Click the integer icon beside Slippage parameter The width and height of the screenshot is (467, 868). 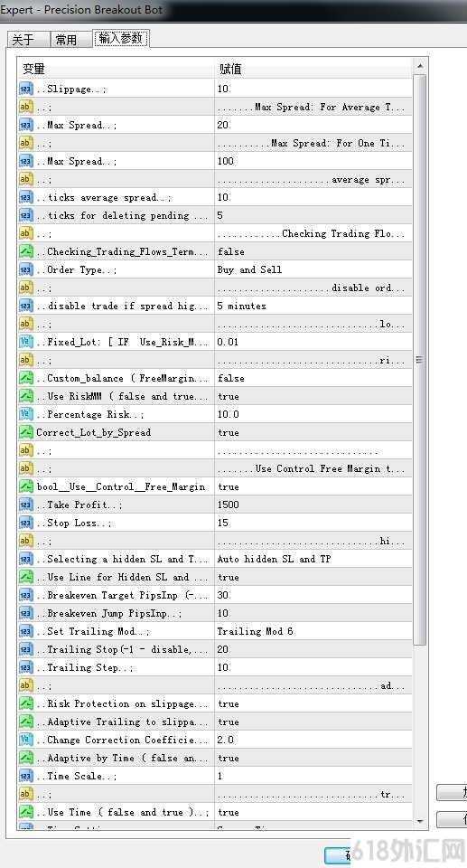(26, 89)
